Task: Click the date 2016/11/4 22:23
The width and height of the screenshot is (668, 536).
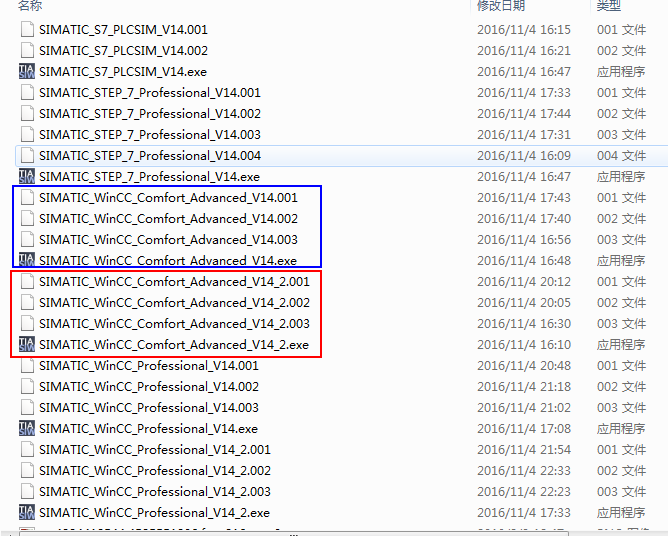Action: pyautogui.click(x=524, y=492)
